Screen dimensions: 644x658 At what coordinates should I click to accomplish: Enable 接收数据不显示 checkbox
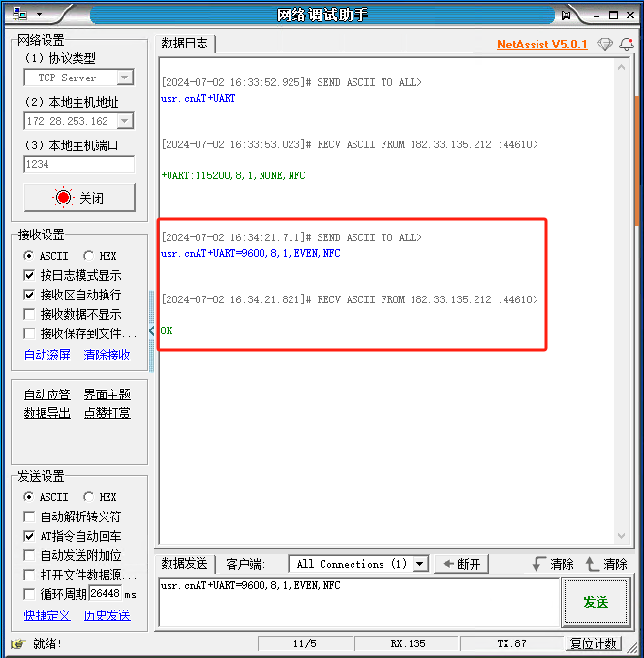[29, 314]
